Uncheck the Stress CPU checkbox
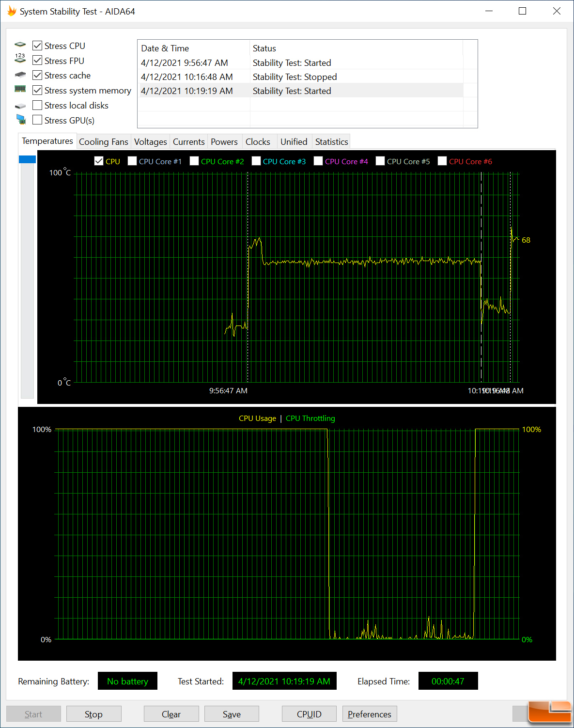The height and width of the screenshot is (728, 574). [x=37, y=46]
